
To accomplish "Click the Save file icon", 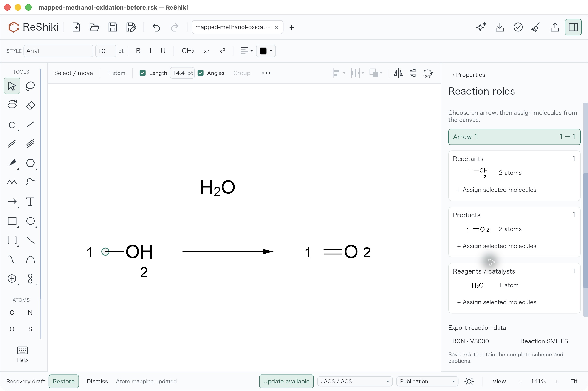I will [113, 27].
